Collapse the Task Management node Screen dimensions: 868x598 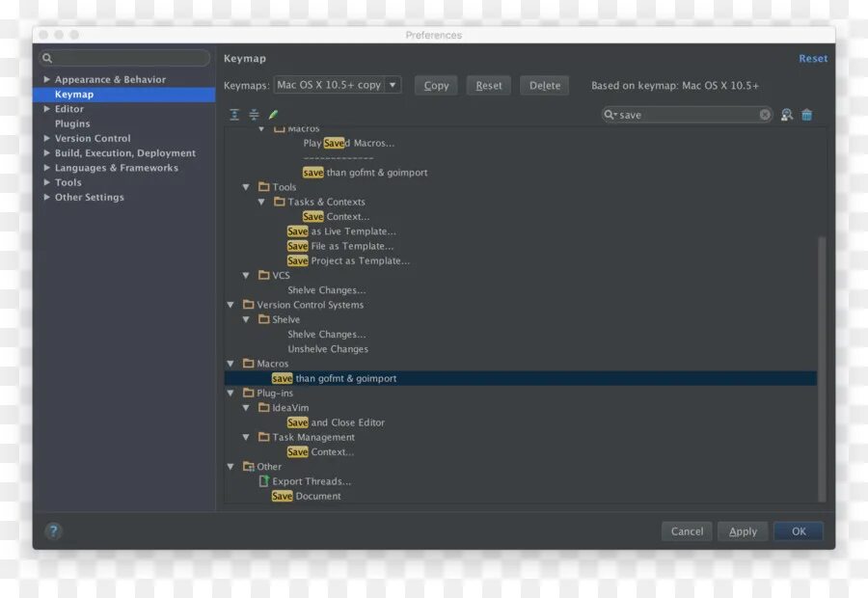pos(246,438)
